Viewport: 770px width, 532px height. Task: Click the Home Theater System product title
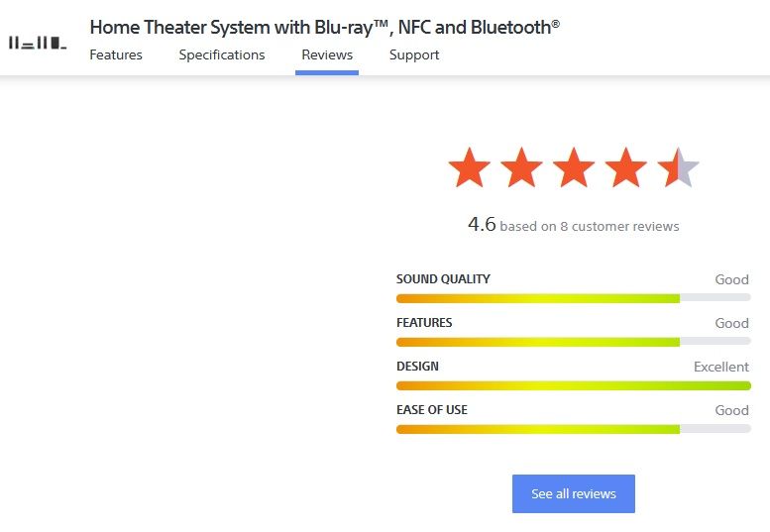324,27
